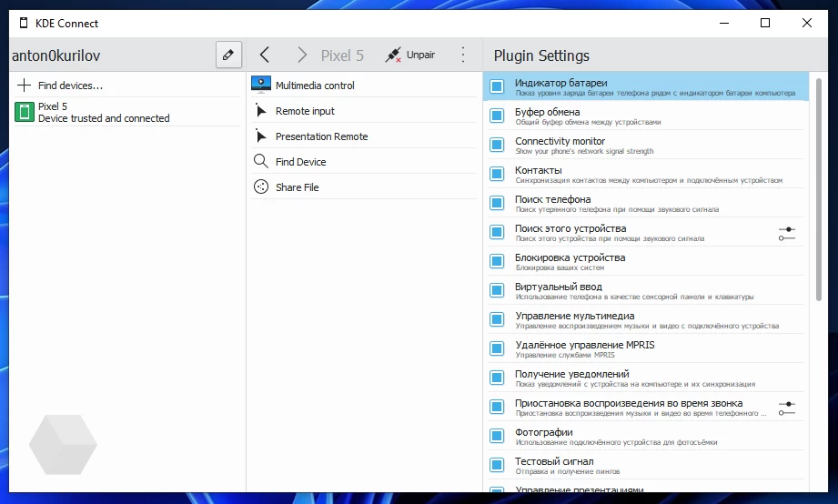
Task: Toggle the Буфер обмена plugin checkbox
Action: click(x=497, y=116)
